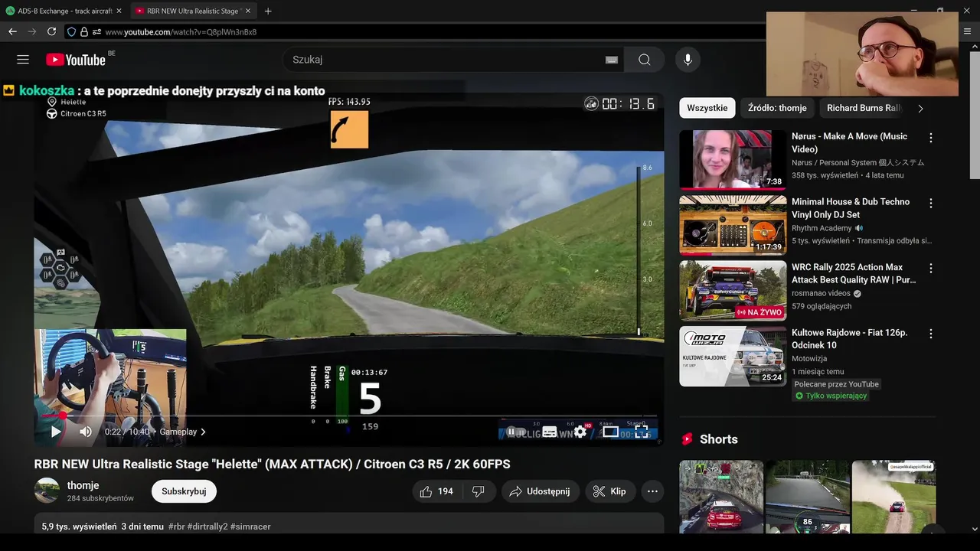Viewport: 980px width, 551px height.
Task: Open the rosmanao videos channel name
Action: [x=821, y=293]
